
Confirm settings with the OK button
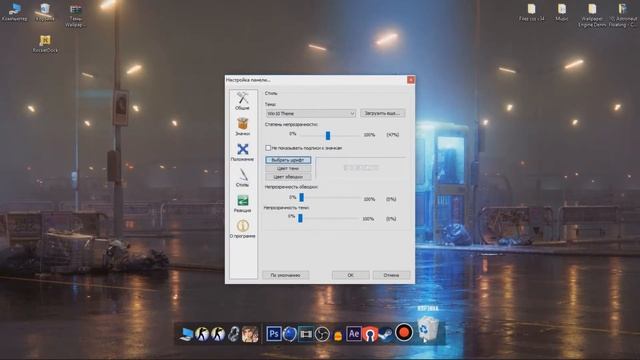click(x=351, y=275)
